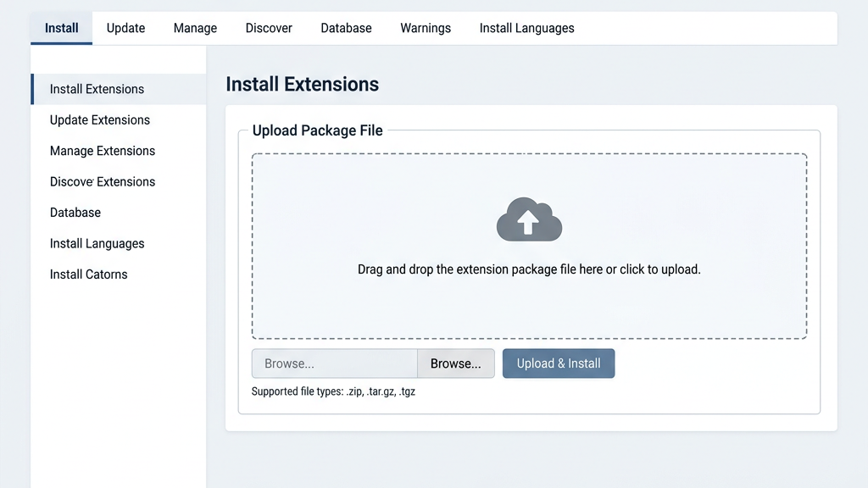The height and width of the screenshot is (488, 868).
Task: Select the Discover tab
Action: pyautogui.click(x=268, y=27)
